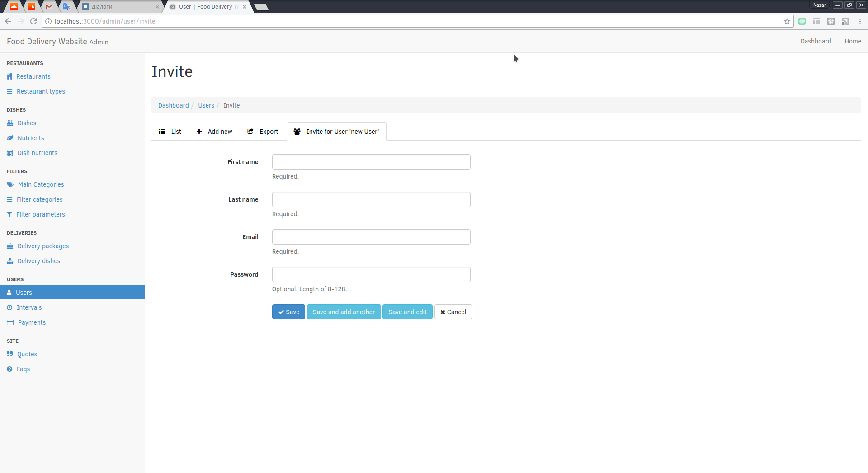This screenshot has height=473, width=868.
Task: Select the Users sidebar item
Action: (x=72, y=293)
